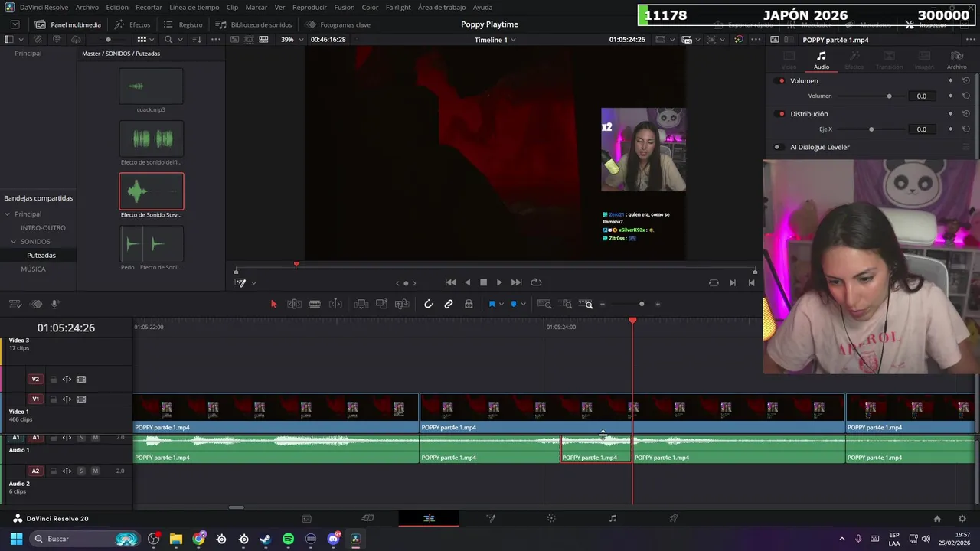Screen dimensions: 980x551
Task: Click the media pool search icon
Action: click(168, 39)
